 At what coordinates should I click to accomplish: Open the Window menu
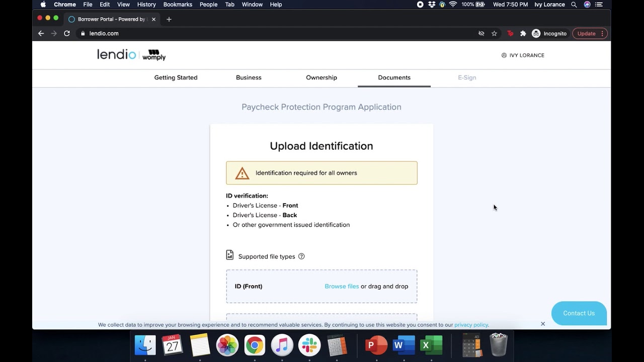pos(252,5)
